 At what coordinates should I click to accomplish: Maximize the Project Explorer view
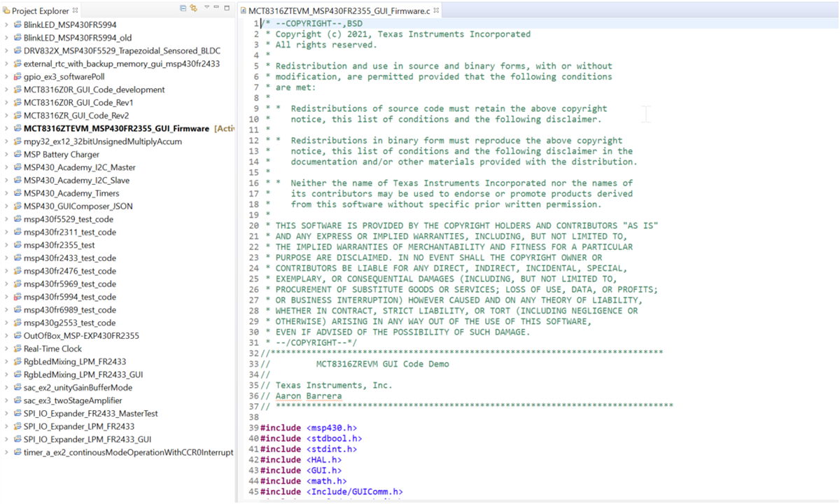click(x=227, y=8)
